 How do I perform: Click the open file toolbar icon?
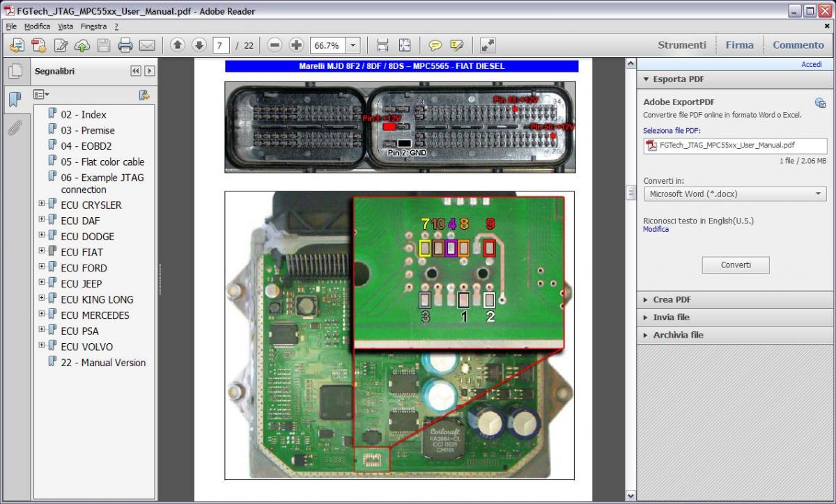tap(17, 45)
